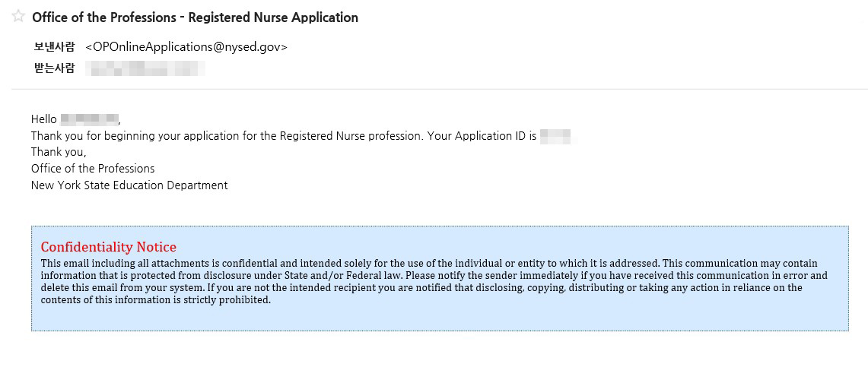The image size is (868, 383).
Task: Click the word Hello in the greeting
Action: [x=43, y=119]
